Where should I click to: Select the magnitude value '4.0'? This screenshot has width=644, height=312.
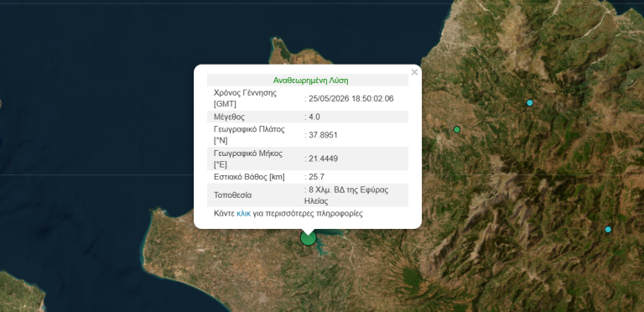click(314, 117)
